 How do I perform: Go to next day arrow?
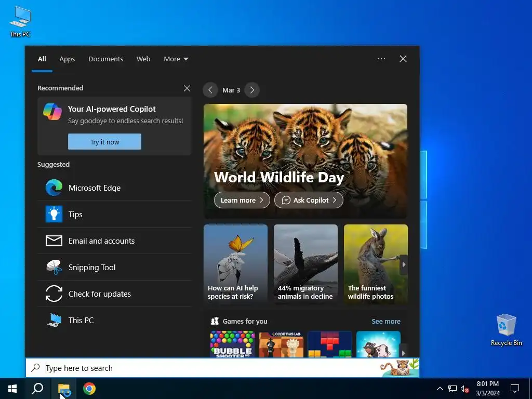[x=252, y=90]
